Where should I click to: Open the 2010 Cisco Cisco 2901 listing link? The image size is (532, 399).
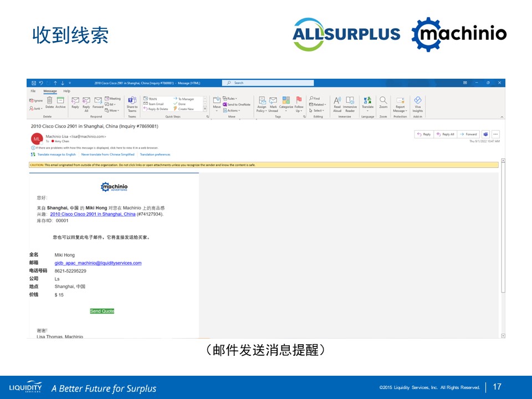(93, 214)
